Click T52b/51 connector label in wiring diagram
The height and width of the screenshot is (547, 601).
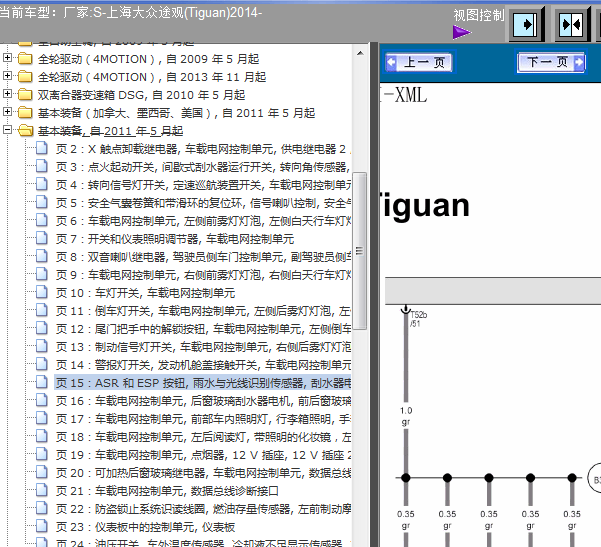[x=419, y=319]
